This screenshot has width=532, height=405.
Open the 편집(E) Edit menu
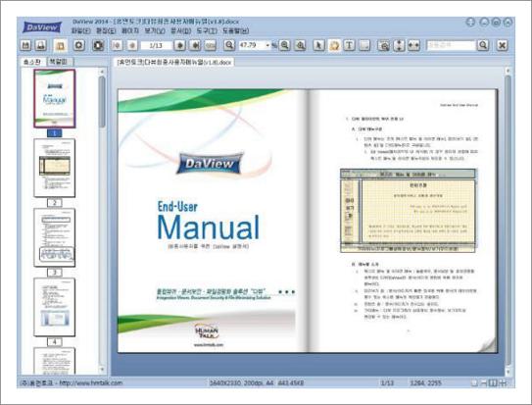(x=106, y=31)
